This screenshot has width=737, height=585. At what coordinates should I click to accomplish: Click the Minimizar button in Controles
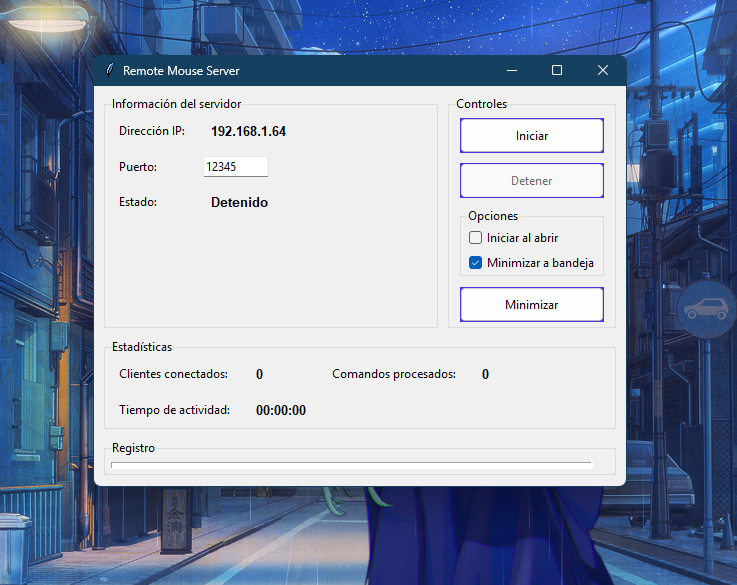(532, 304)
